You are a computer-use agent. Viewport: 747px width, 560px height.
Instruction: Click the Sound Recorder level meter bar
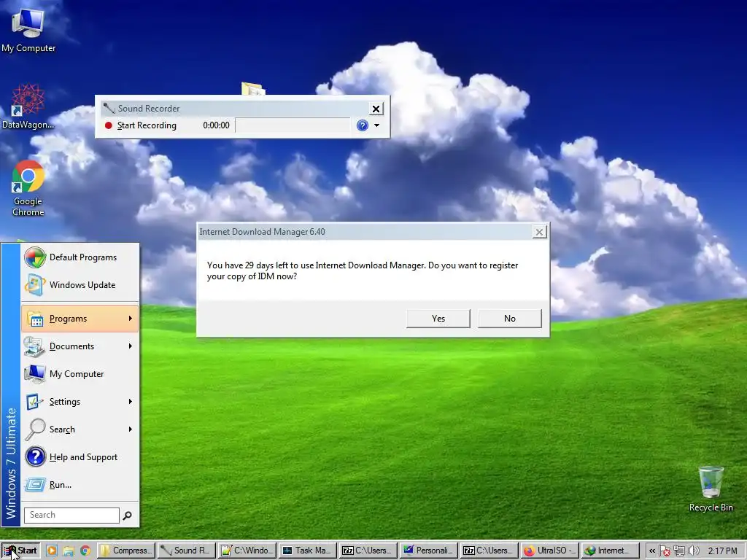point(293,125)
